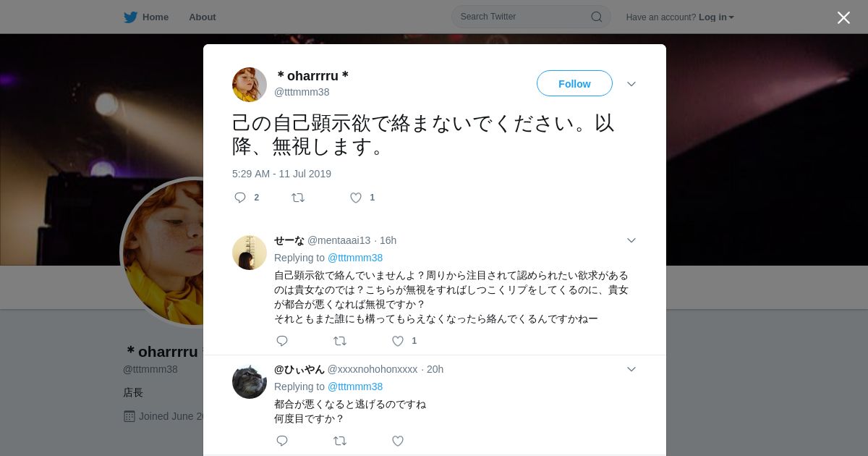Reply to せーな's tweet

pyautogui.click(x=282, y=341)
